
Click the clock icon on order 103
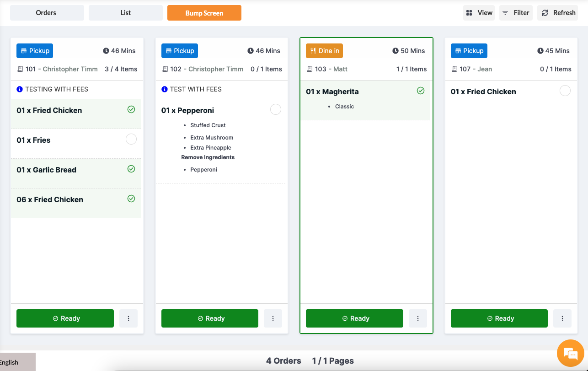point(395,51)
